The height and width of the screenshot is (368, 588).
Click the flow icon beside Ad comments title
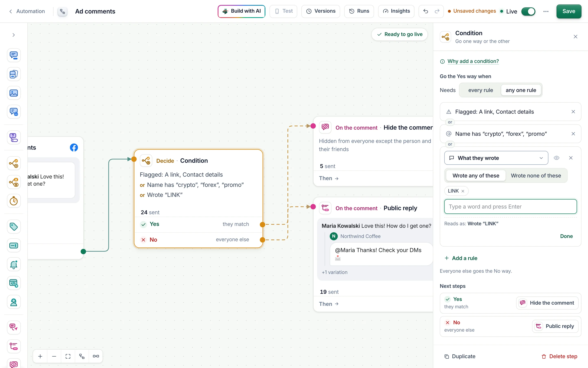pos(62,11)
